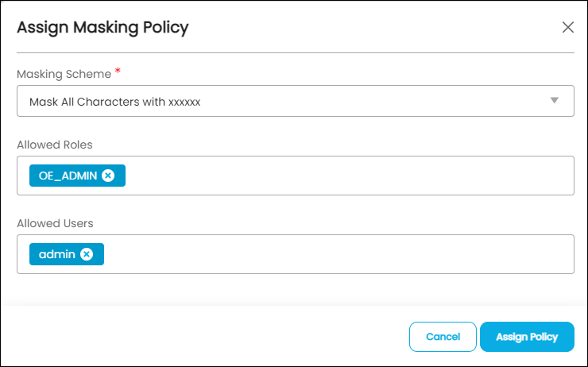Remove the OE_ADMIN role using its x icon

pos(108,176)
